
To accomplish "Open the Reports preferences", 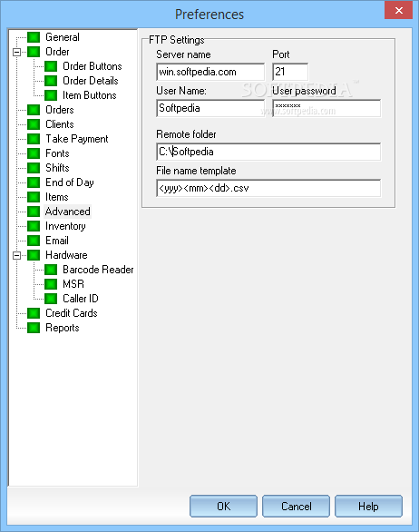I will coord(63,328).
